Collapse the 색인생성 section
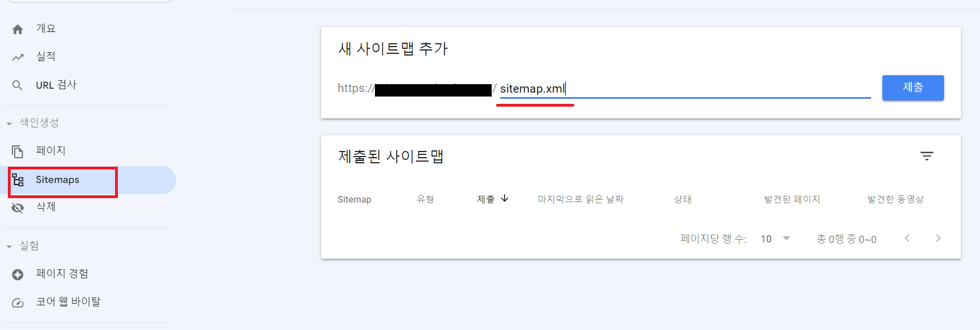 [x=8, y=123]
